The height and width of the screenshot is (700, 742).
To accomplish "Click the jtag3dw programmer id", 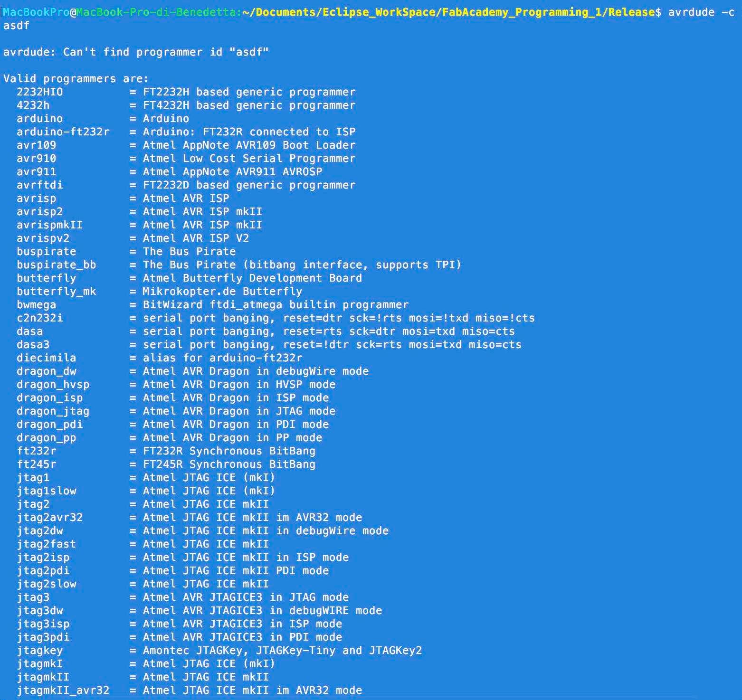I will 39,611.
